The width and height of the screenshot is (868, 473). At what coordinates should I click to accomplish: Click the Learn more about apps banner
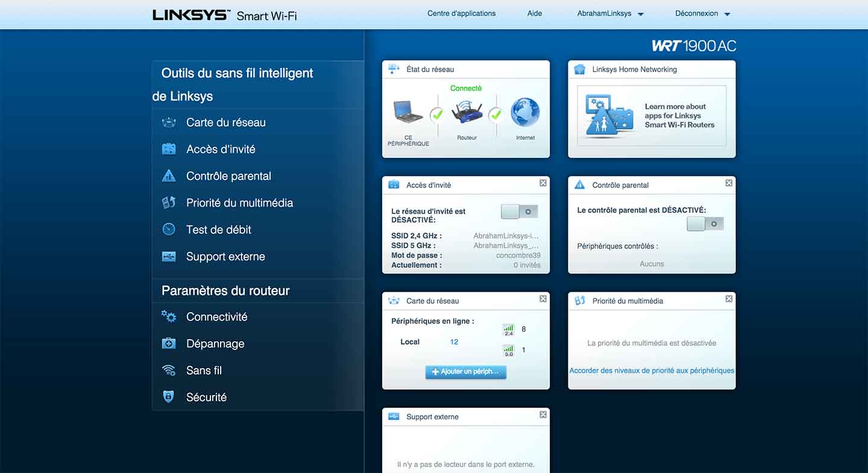coord(652,116)
